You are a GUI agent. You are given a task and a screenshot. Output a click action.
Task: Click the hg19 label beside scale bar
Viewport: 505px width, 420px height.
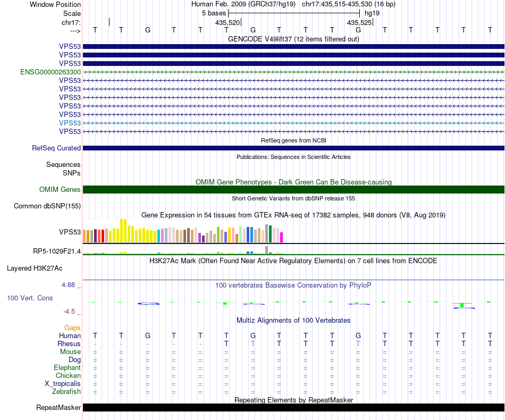372,13
